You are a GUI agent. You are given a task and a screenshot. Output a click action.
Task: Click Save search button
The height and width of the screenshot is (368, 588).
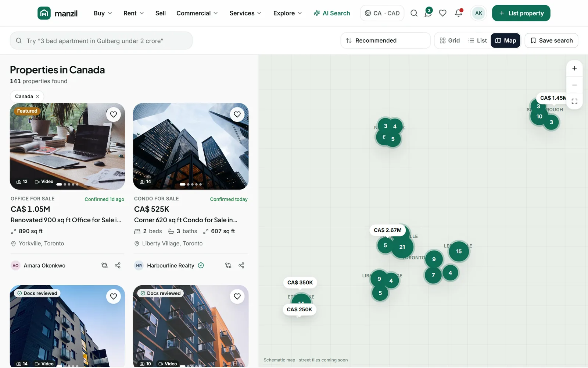[x=551, y=40]
